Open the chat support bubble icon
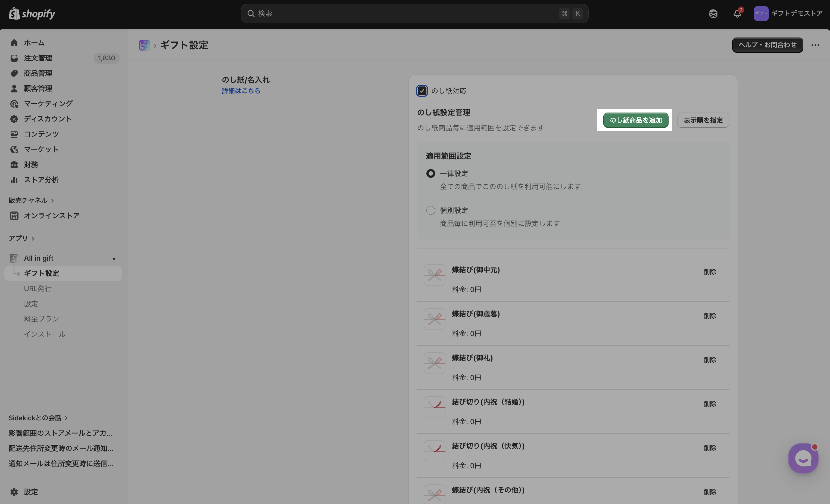Viewport: 830px width, 504px height. 803,458
